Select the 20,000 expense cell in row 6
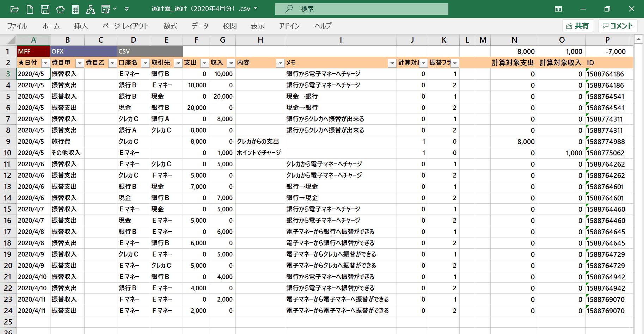Image resolution: width=644 pixels, height=334 pixels. coord(196,108)
